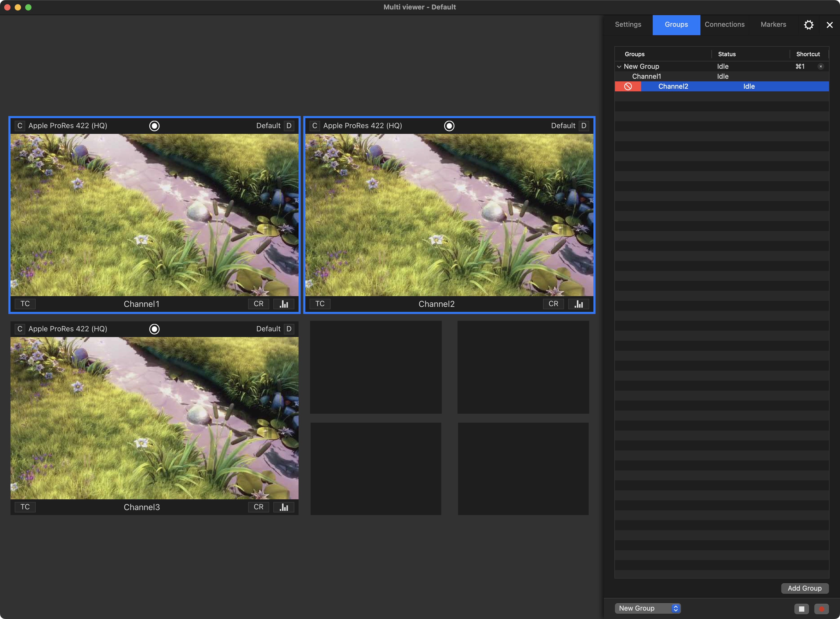Click the Default label on Channel1
840x619 pixels.
coord(268,126)
